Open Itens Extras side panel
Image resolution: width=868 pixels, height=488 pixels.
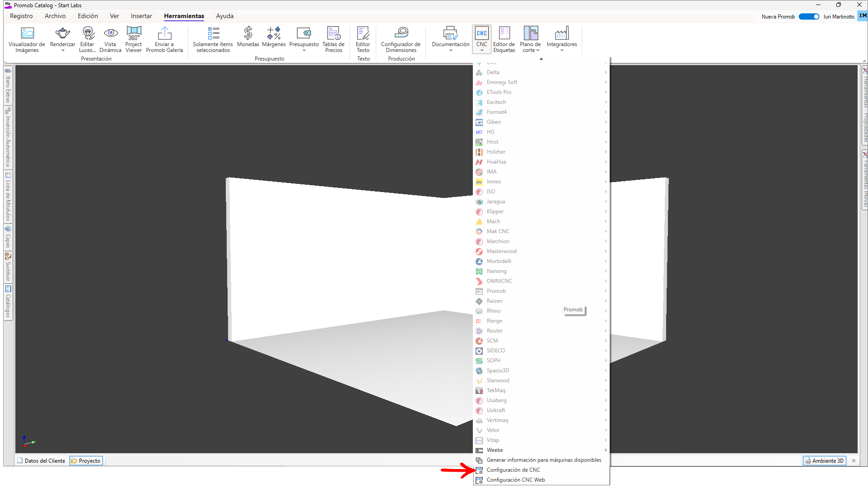[x=8, y=85]
